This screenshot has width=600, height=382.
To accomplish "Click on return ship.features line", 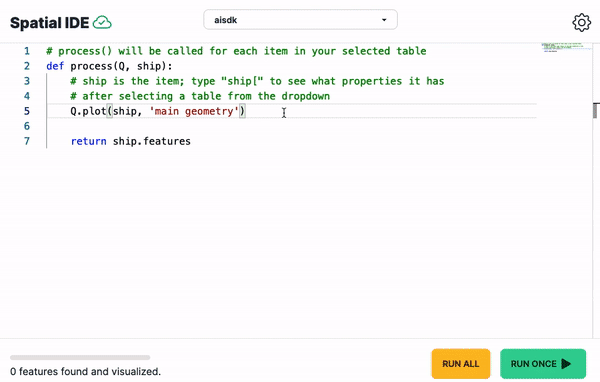I will tap(130, 141).
